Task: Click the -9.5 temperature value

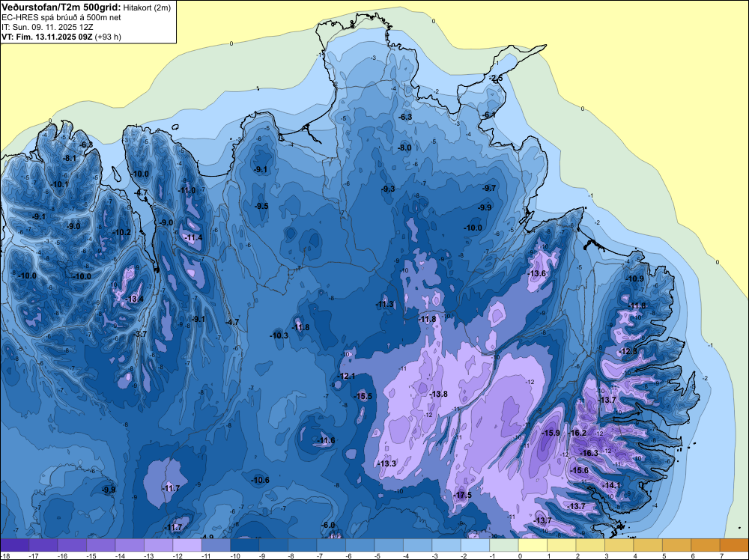Action: [x=261, y=206]
